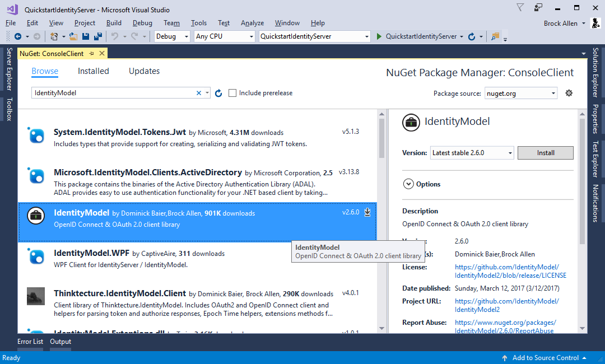Click the publish arrow in status bar
This screenshot has width=605, height=364.
point(504,358)
